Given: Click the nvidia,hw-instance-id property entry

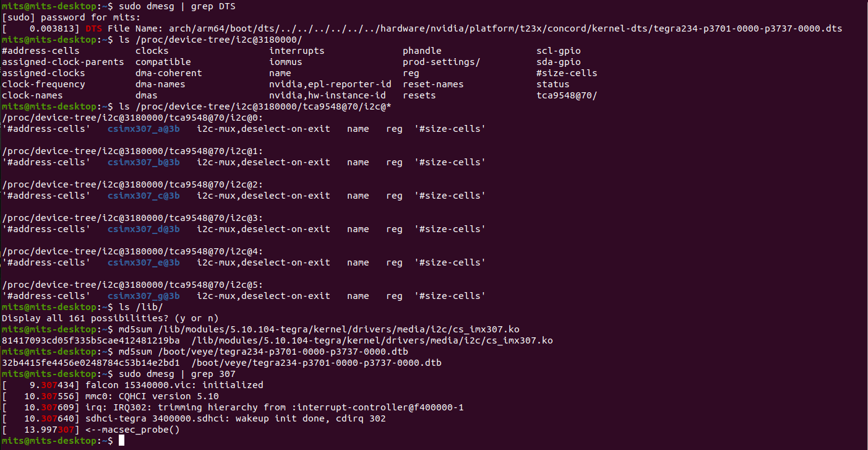Looking at the screenshot, I should tap(327, 95).
